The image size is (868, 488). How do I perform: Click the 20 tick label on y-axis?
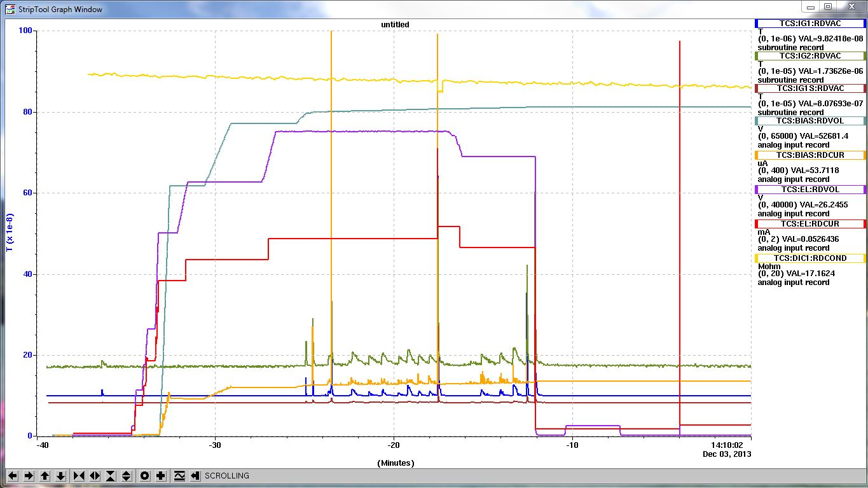click(x=29, y=355)
